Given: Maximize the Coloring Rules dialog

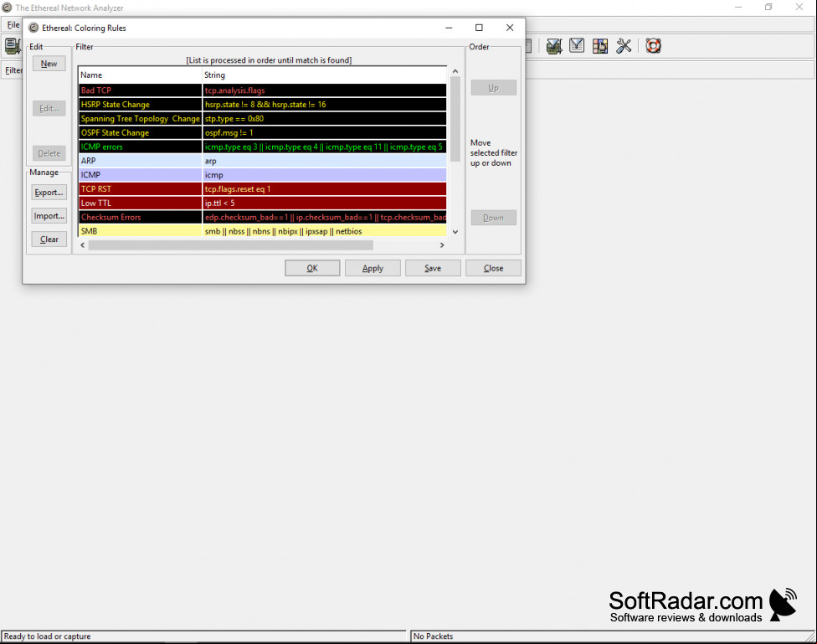Looking at the screenshot, I should (x=479, y=28).
